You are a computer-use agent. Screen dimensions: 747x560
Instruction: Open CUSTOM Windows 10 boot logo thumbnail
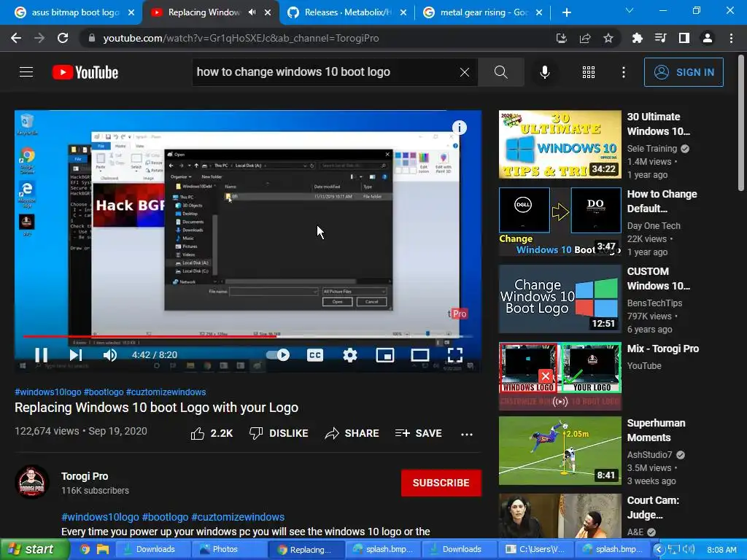560,298
